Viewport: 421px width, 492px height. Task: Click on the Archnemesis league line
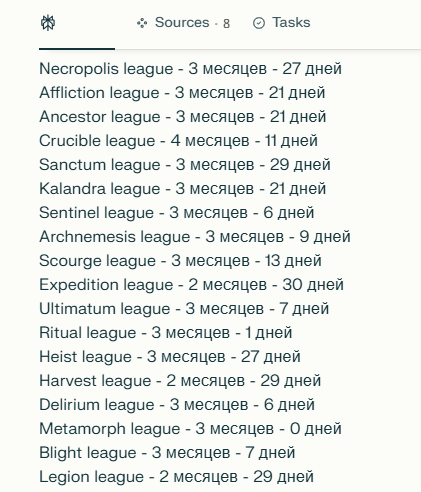pos(195,237)
